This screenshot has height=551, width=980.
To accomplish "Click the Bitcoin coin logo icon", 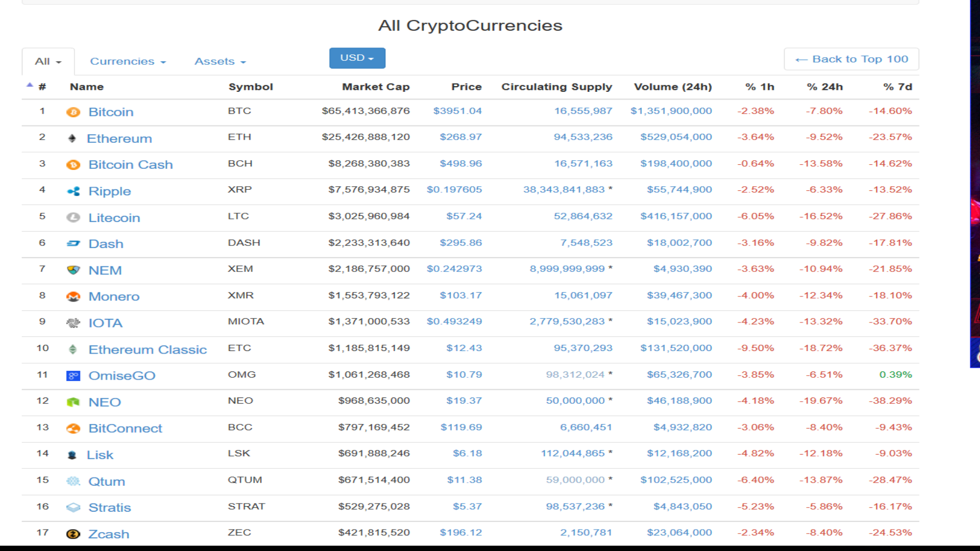I will (x=73, y=112).
